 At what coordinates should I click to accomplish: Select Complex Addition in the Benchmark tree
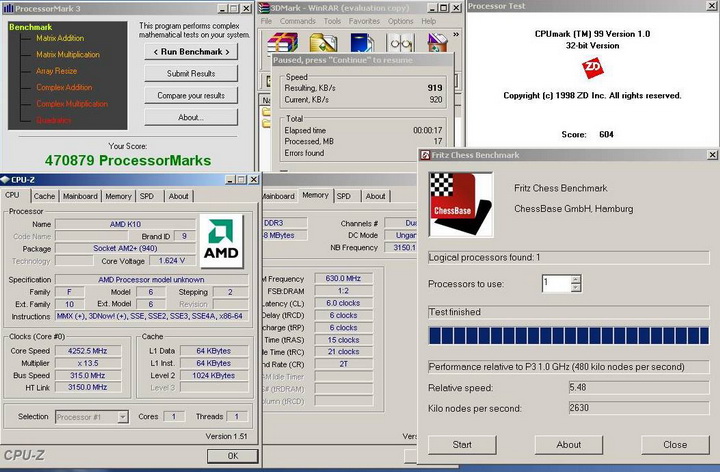click(64, 88)
